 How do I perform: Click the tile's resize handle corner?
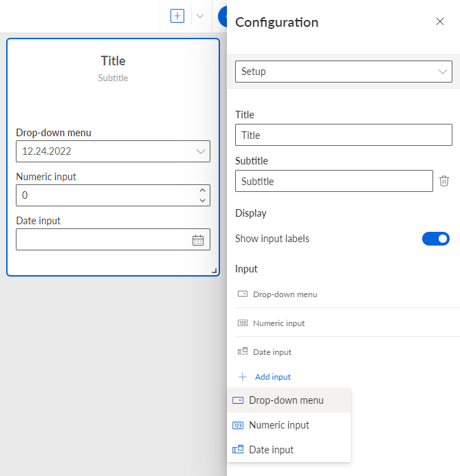click(x=215, y=271)
